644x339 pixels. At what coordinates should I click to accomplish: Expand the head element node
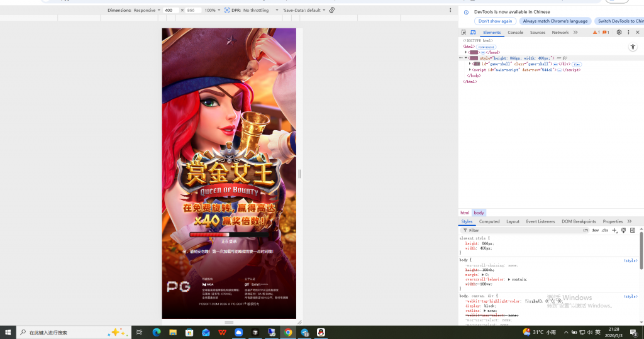pos(466,53)
